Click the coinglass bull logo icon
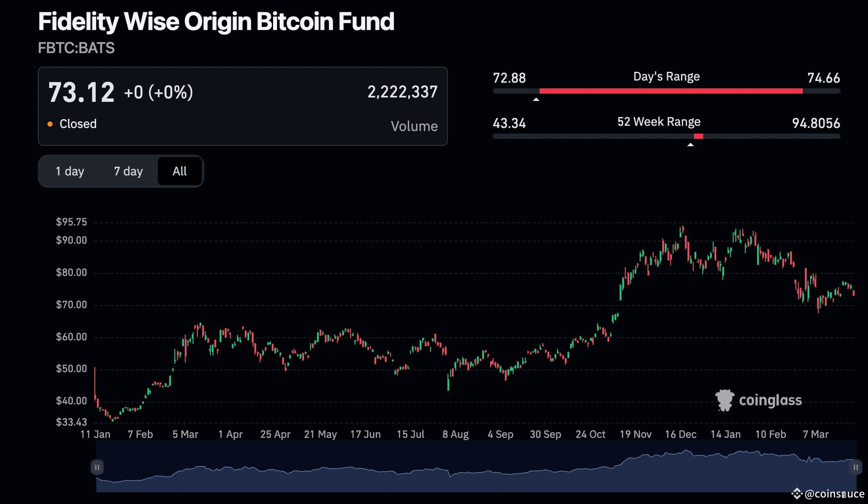This screenshot has height=504, width=868. point(724,400)
